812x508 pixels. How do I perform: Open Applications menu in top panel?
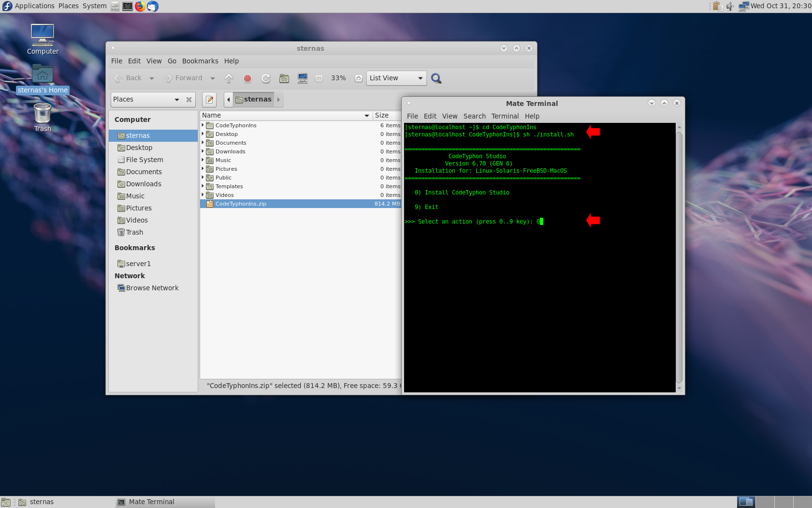pos(34,6)
